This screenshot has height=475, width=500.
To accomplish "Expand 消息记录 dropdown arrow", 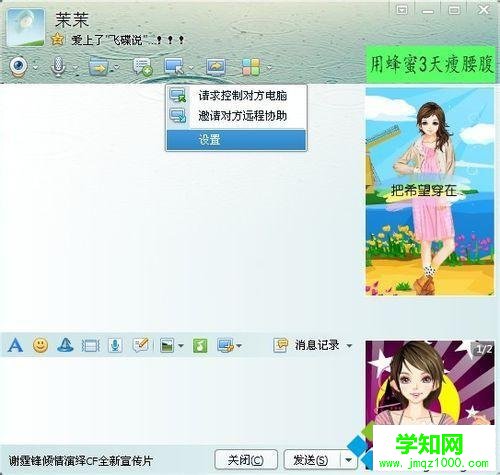I will click(349, 346).
